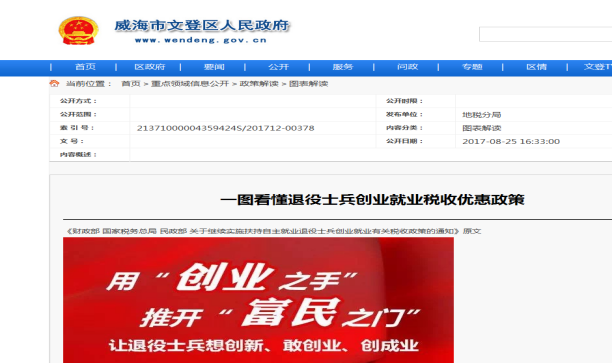Open the 服务 navigation section
The width and height of the screenshot is (612, 363).
tap(343, 67)
